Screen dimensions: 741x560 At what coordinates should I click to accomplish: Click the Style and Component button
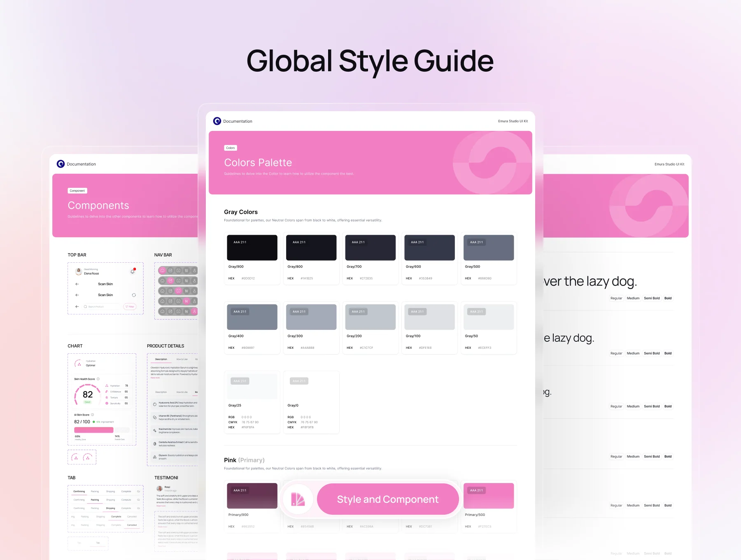(x=388, y=499)
